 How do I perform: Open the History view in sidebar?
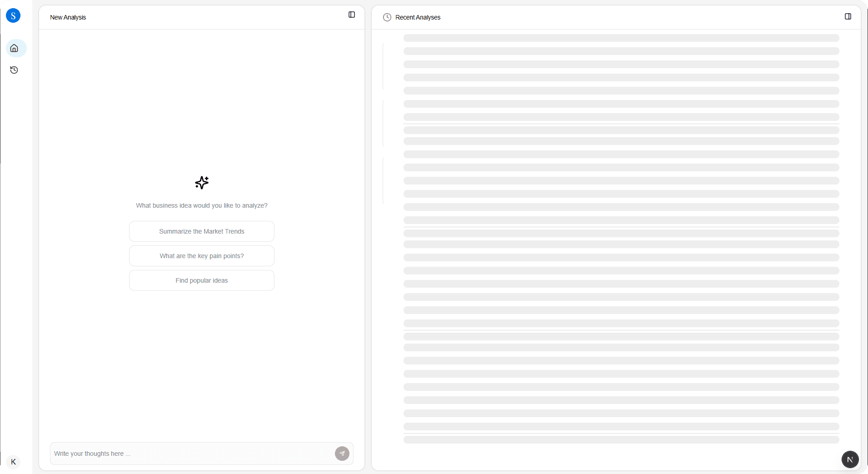(x=14, y=70)
